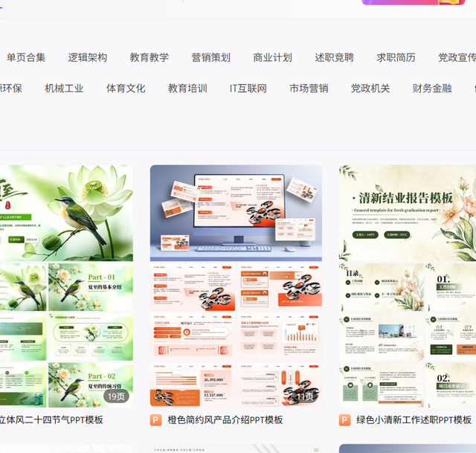Choose the 求职简历 category
Screen dimensions: 476x453
pyautogui.click(x=396, y=57)
